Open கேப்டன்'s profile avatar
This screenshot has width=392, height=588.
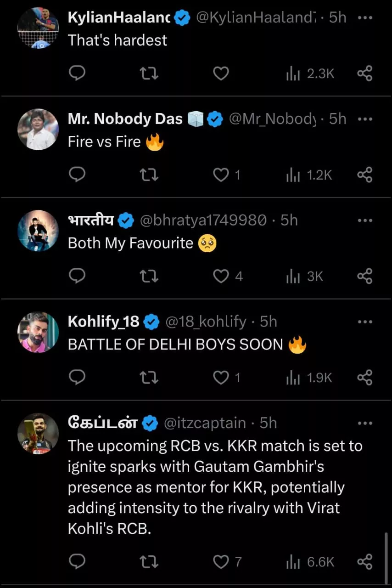38,434
